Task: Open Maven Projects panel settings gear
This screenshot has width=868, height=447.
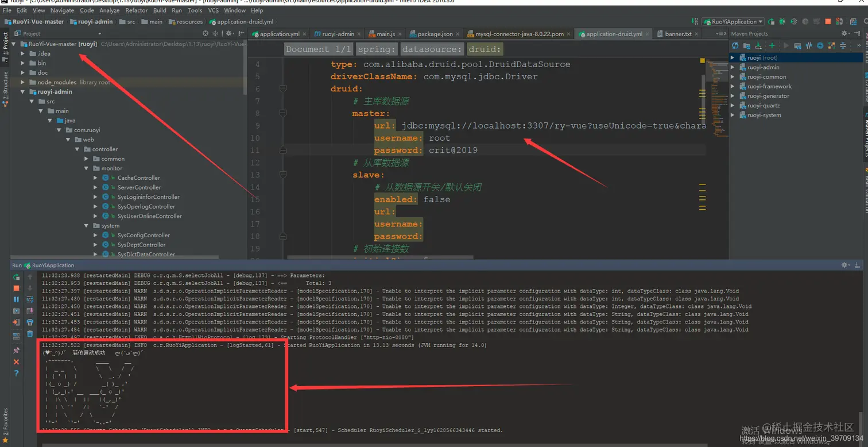Action: [846, 33]
